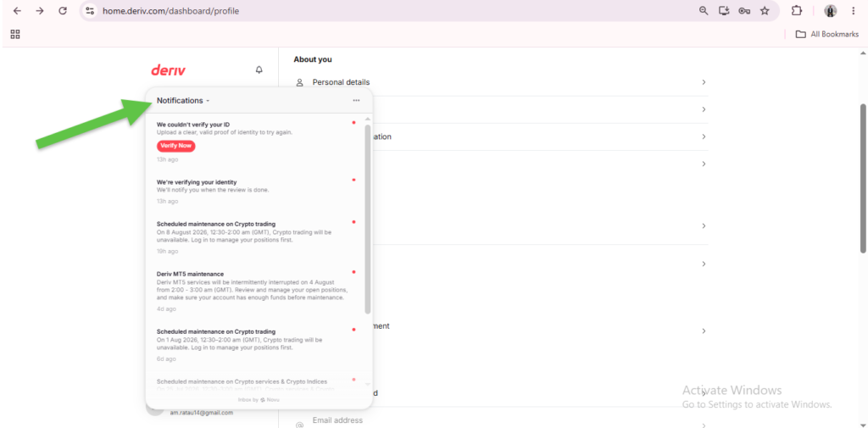Click the notification list scrollbar

368,220
